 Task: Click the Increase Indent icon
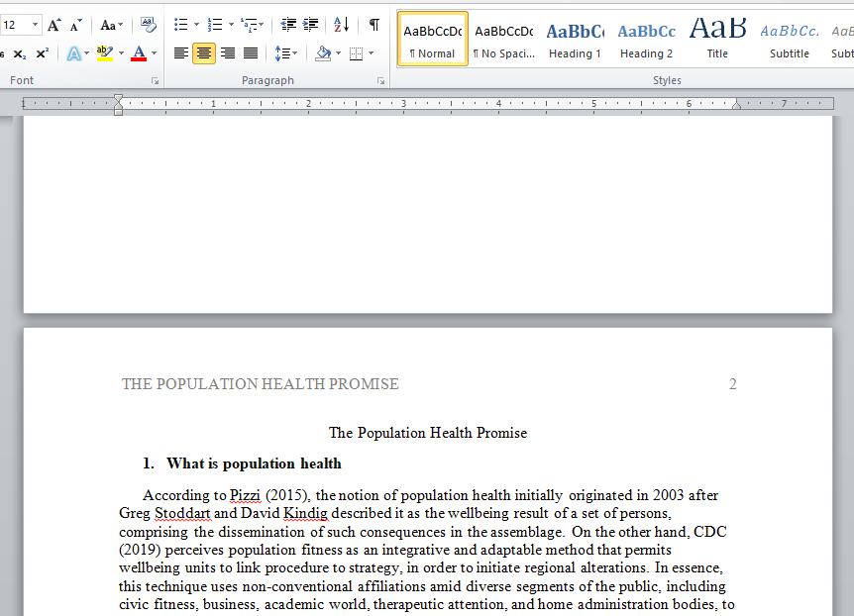(310, 25)
